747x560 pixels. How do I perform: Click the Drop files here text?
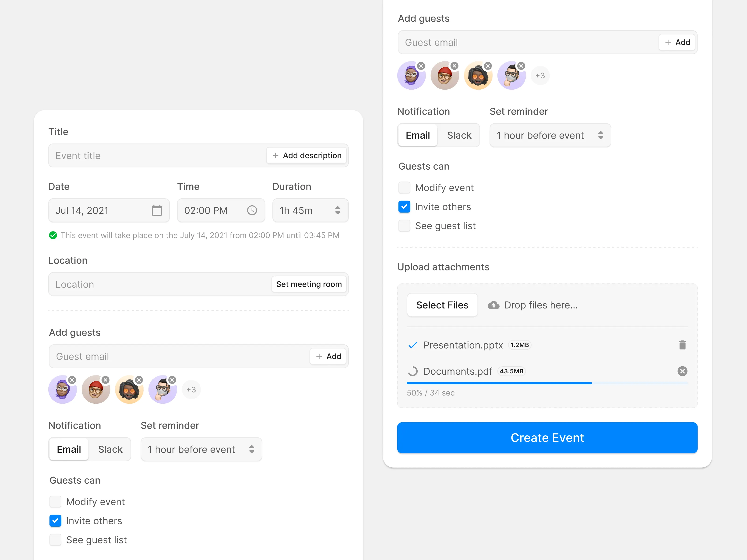[x=541, y=305]
